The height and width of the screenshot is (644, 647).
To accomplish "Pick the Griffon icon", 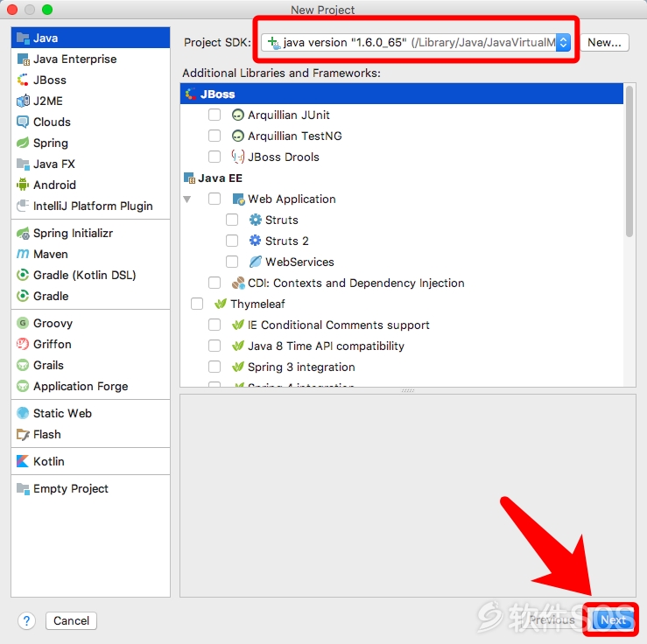I will 23,344.
